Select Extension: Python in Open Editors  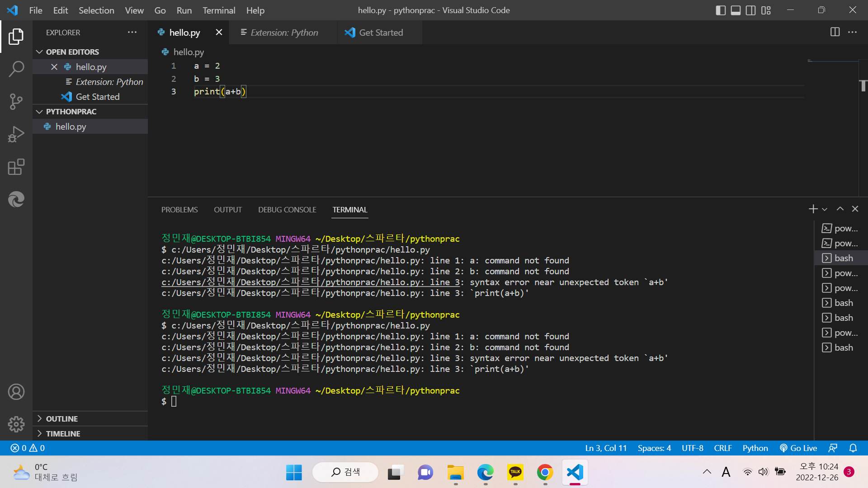click(90, 82)
